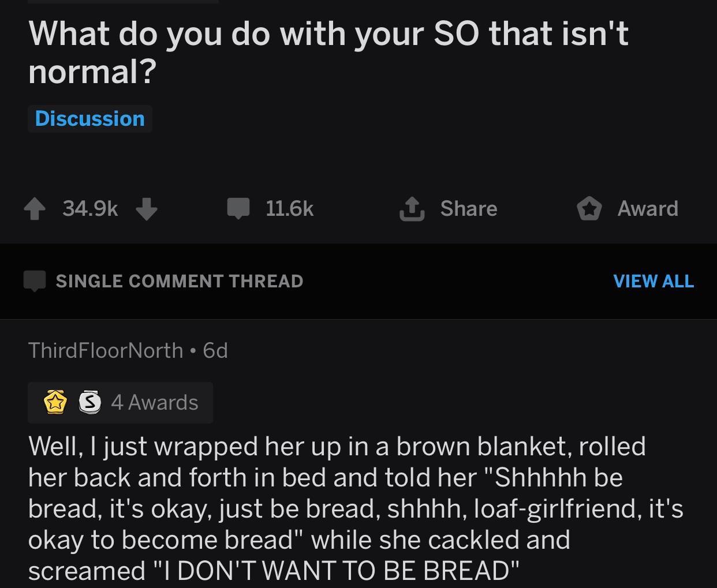Upvote the post with the upvote arrow
The height and width of the screenshot is (588, 717).
tap(35, 209)
